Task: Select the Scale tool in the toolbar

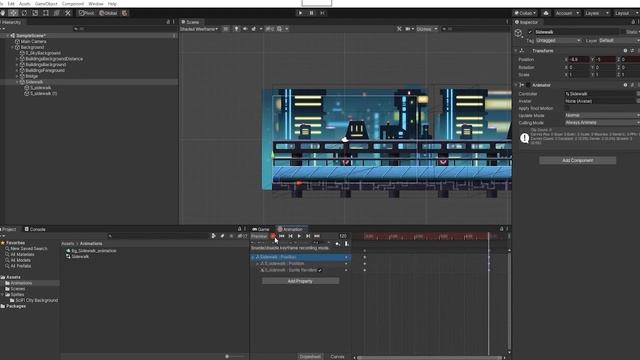Action: coord(35,13)
